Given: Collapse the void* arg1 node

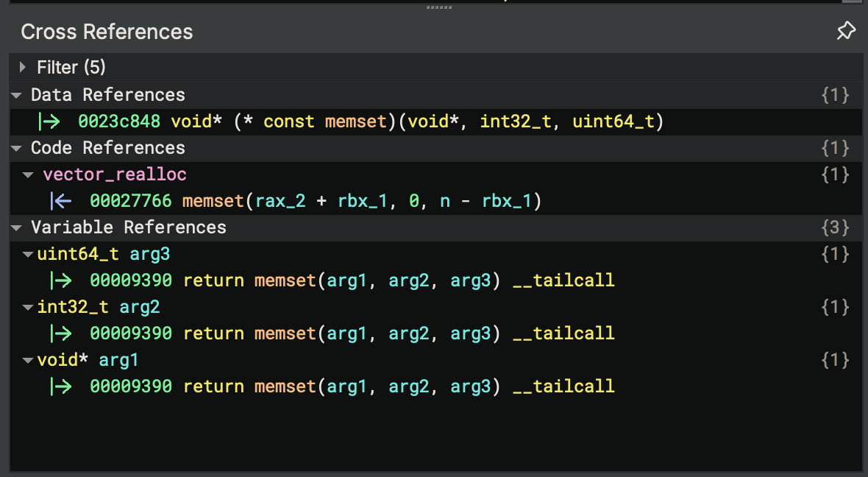Looking at the screenshot, I should click(x=28, y=360).
